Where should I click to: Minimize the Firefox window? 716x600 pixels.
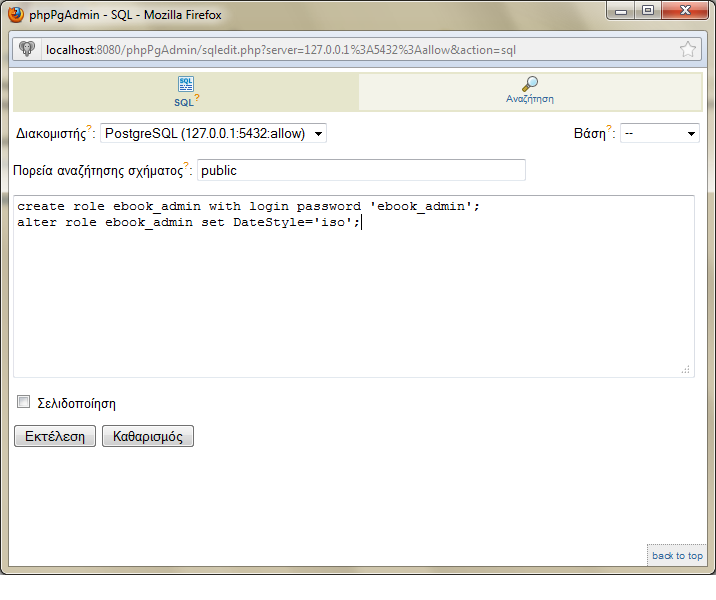pos(621,11)
